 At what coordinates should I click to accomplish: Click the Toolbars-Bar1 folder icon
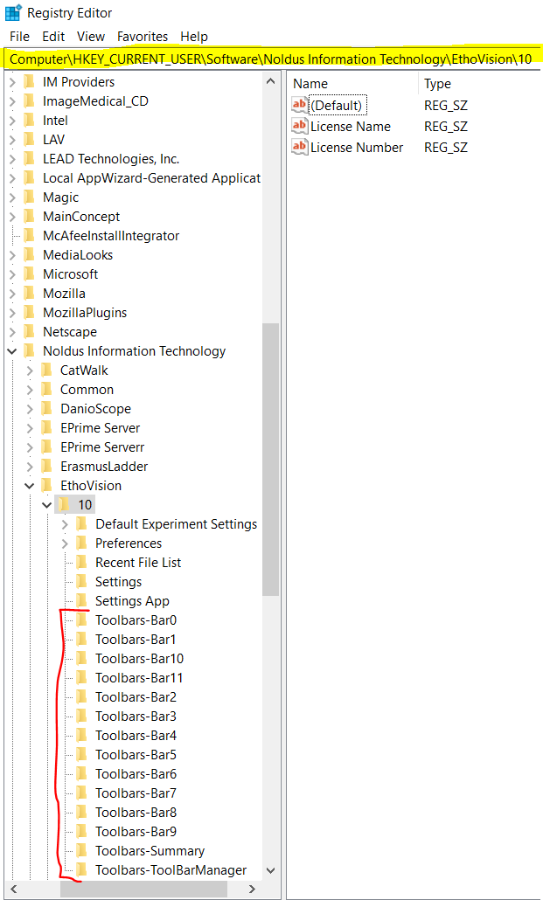82,639
